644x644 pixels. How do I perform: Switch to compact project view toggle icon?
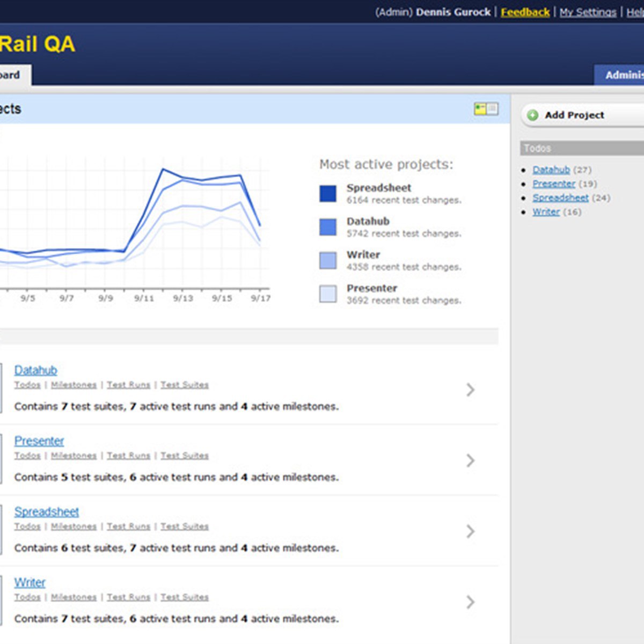tap(492, 109)
